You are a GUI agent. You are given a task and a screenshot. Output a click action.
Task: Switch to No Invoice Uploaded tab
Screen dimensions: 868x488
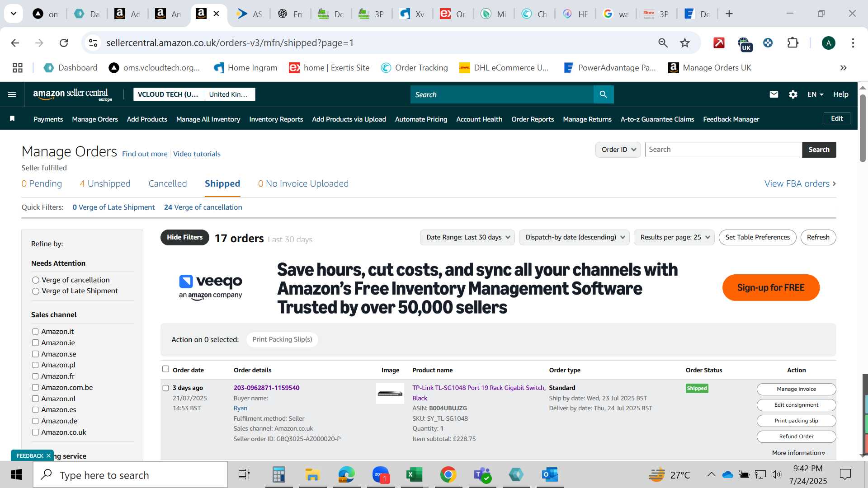(303, 183)
